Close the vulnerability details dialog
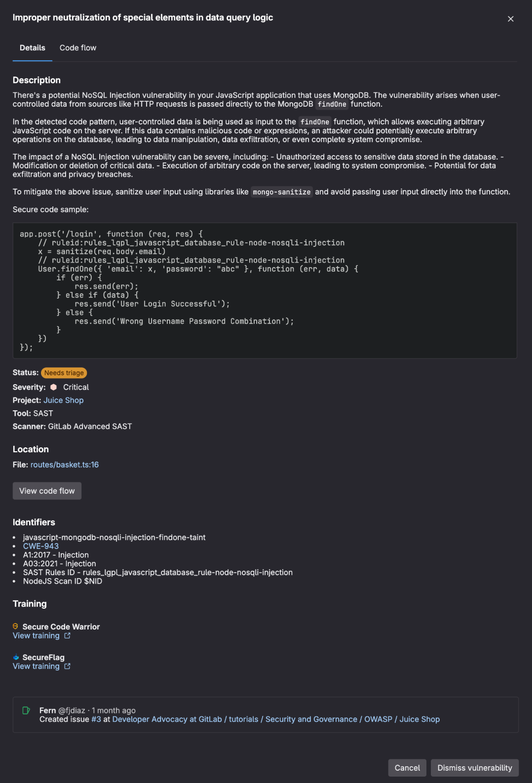 pos(510,19)
